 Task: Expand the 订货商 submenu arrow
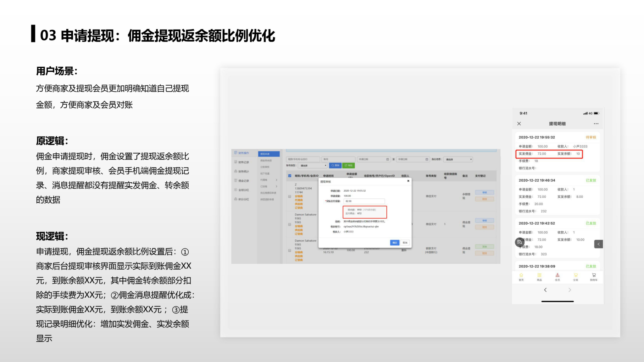coord(276,186)
